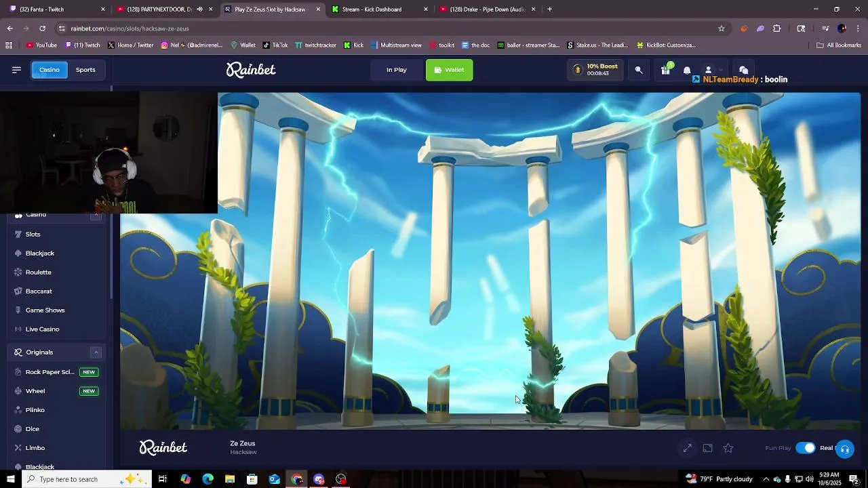Go back in browser
Viewport: 868px width, 488px height.
coord(9,28)
